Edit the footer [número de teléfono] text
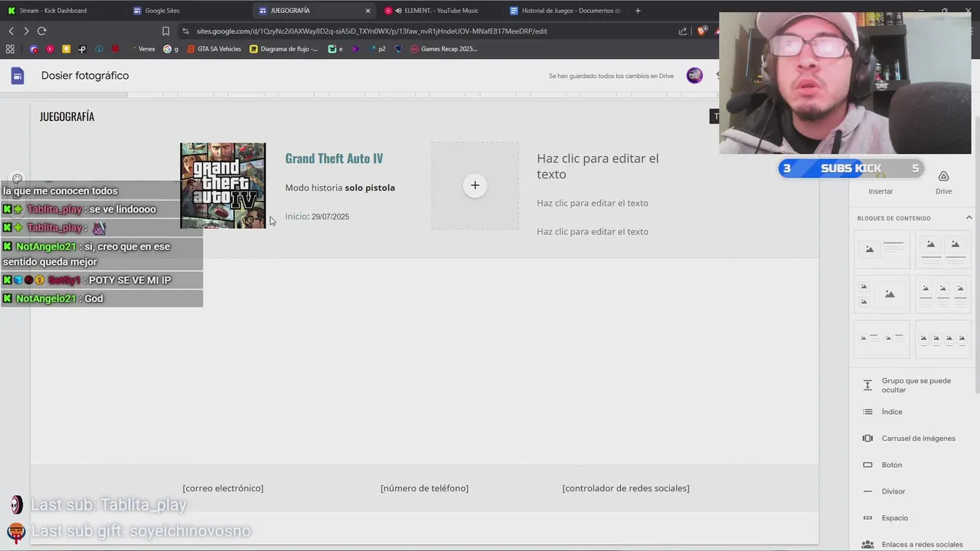980x551 pixels. click(x=424, y=488)
